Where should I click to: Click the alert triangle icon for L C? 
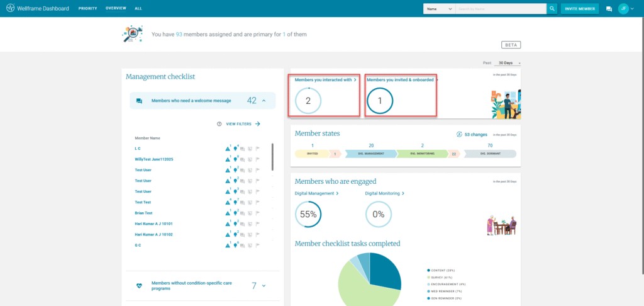click(x=228, y=149)
